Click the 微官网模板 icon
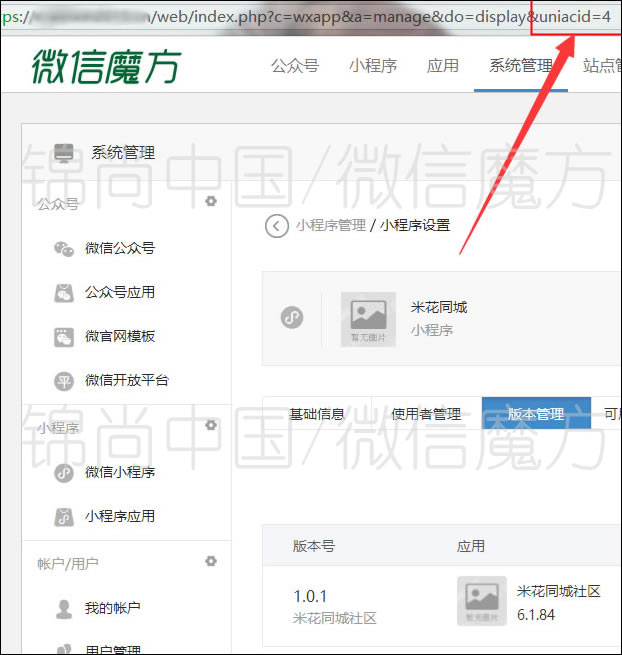The width and height of the screenshot is (622, 655). coord(64,337)
